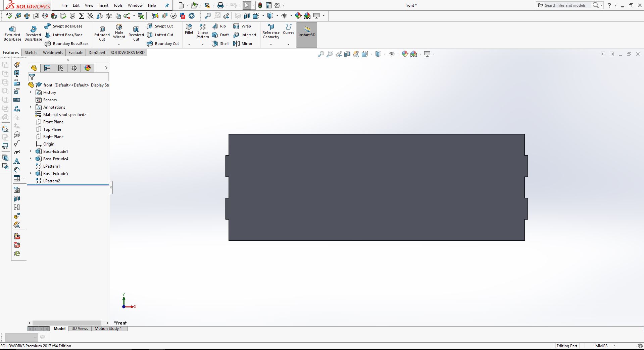Open the DimXpertManager tab icon
The height and width of the screenshot is (350, 644).
pos(74,68)
